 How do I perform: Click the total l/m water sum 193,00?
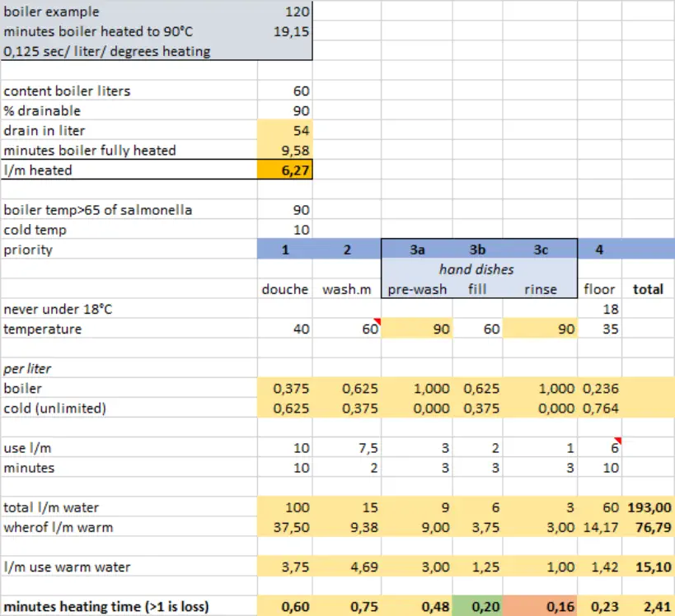[x=648, y=507]
